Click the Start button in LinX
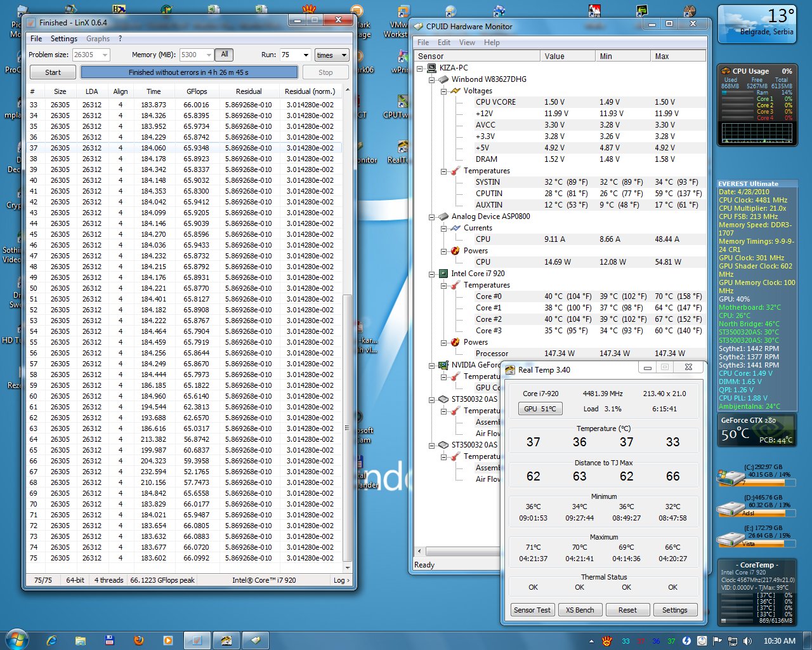 (x=53, y=72)
